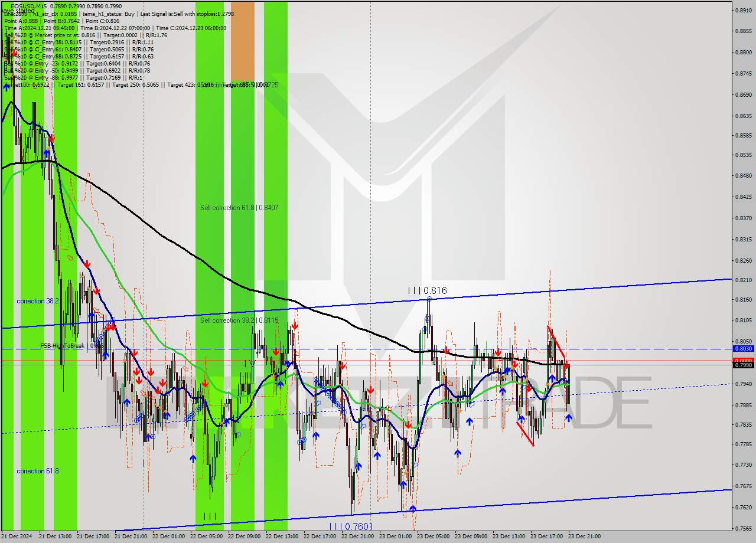Click the 0.8160 price axis label
This screenshot has width=756, height=543.
(x=743, y=300)
